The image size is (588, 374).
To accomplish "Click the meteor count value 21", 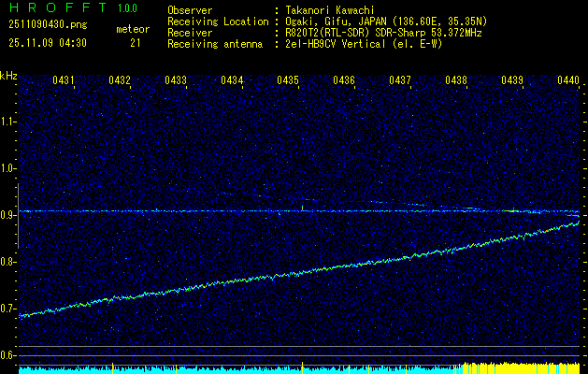I will pos(136,43).
